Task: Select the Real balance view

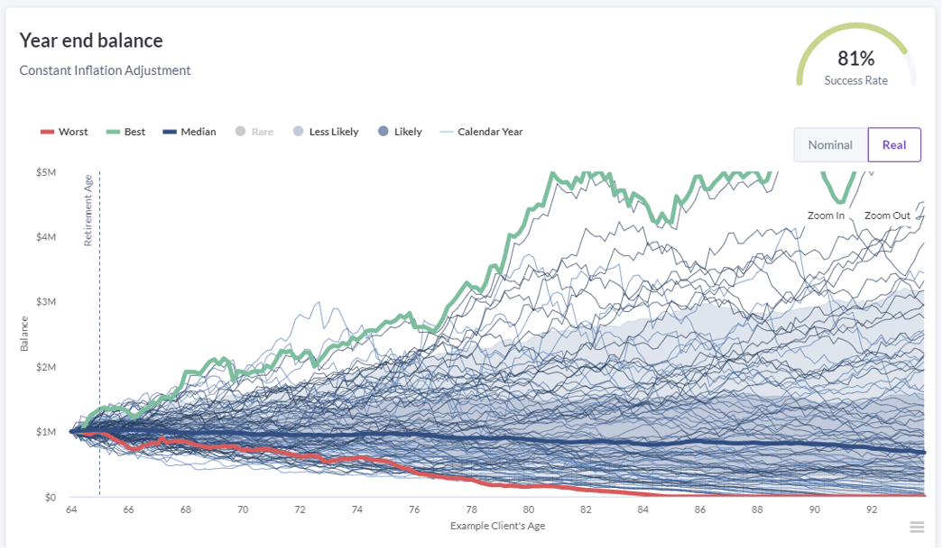Action: [x=894, y=145]
